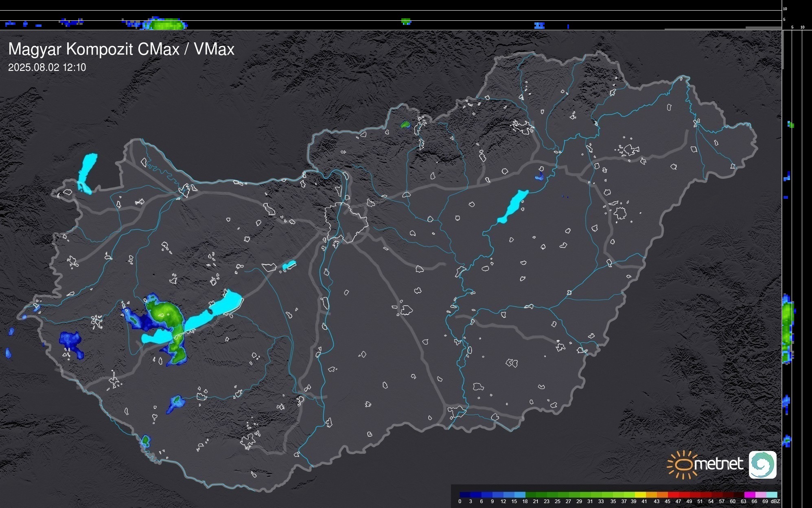Click the 2025.08.02 12:10 timestamp
This screenshot has height=508, width=812.
(47, 68)
